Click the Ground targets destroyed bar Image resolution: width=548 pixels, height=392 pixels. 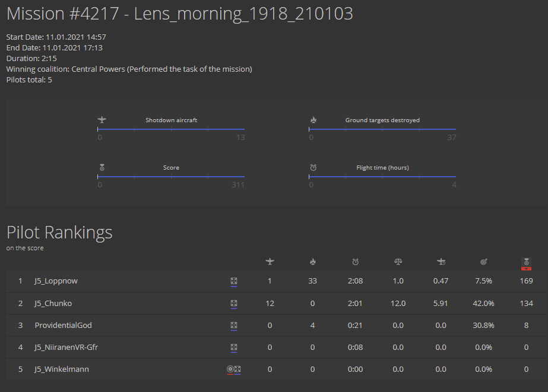point(382,129)
